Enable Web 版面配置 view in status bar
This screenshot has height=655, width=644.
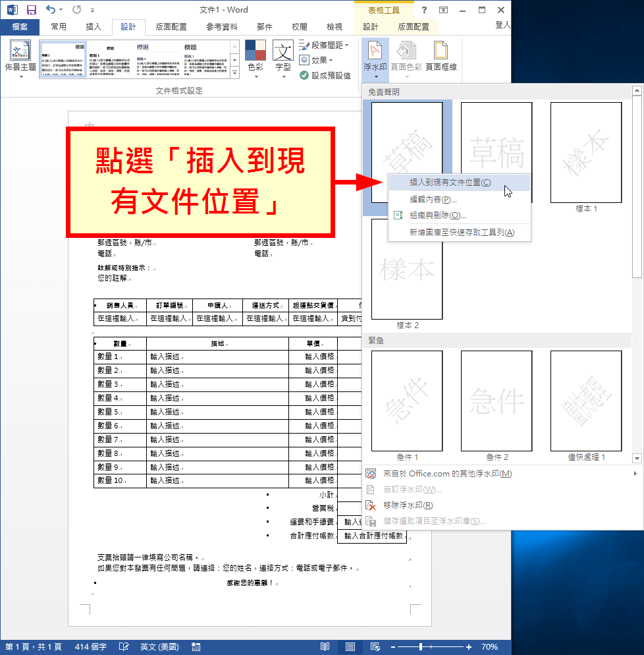coord(375,646)
